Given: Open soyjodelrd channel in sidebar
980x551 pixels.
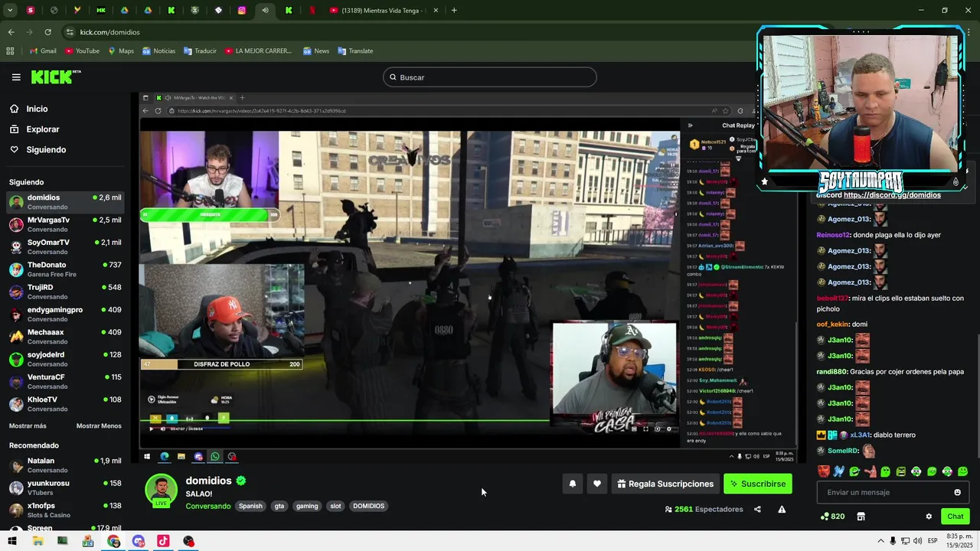Looking at the screenshot, I should tap(65, 359).
